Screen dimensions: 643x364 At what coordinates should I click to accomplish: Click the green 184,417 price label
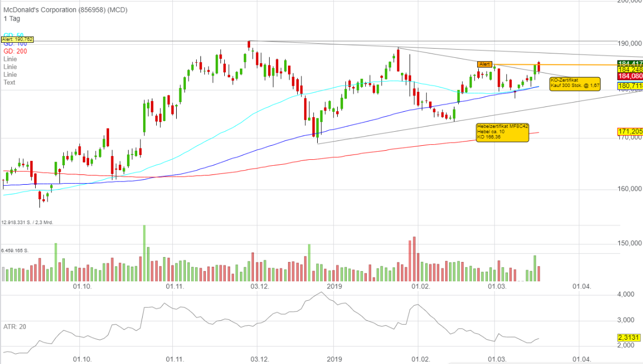pos(629,63)
